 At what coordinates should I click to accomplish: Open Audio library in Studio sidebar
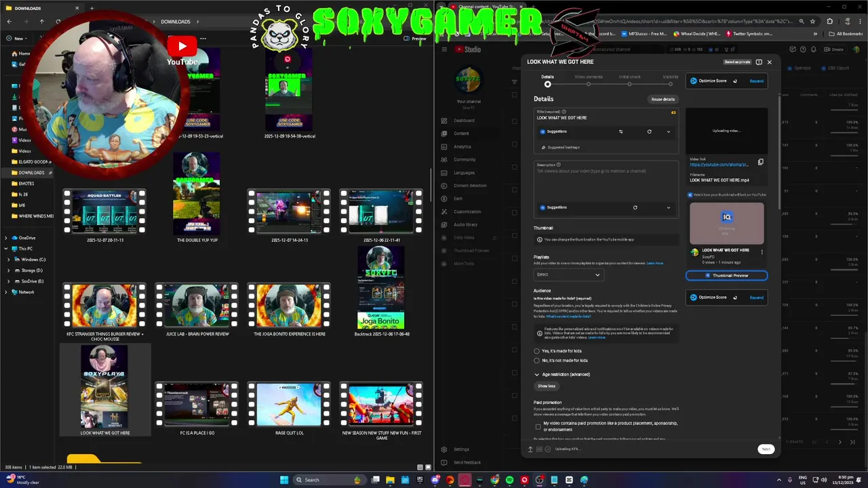click(x=465, y=224)
